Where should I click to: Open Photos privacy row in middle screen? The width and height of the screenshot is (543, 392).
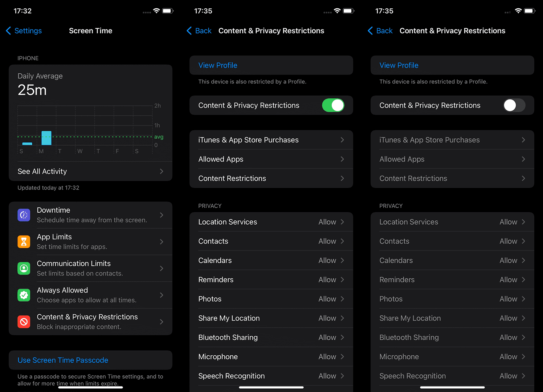pyautogui.click(x=271, y=299)
